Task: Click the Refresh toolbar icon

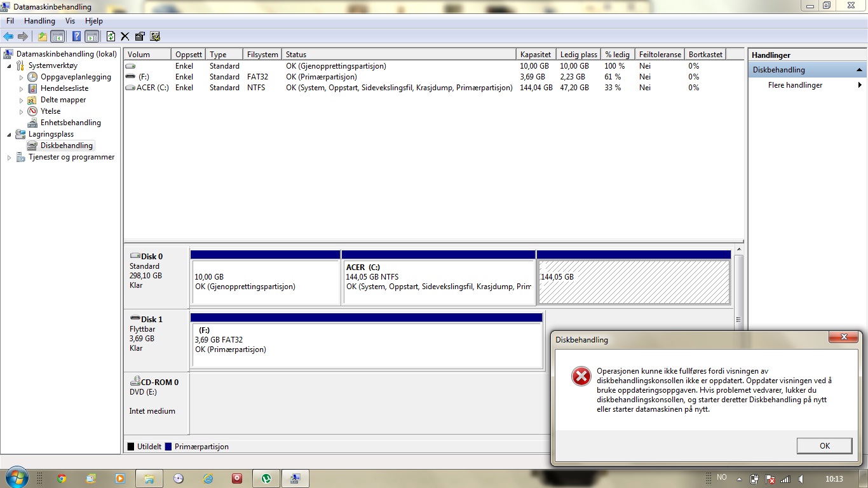Action: coord(111,36)
